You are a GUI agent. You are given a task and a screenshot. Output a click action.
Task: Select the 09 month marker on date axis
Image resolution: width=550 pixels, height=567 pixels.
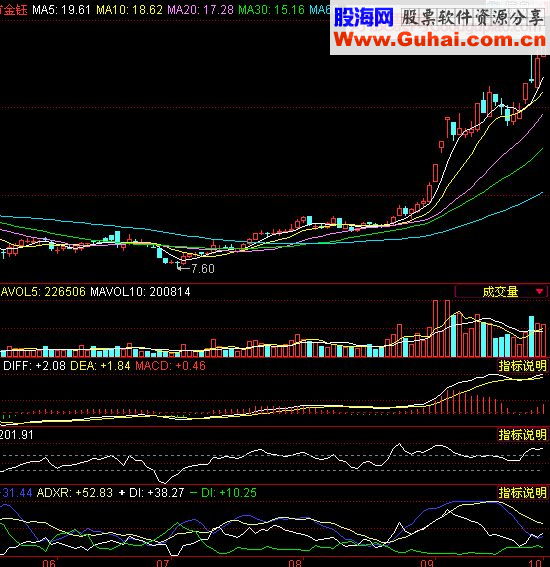tap(427, 562)
